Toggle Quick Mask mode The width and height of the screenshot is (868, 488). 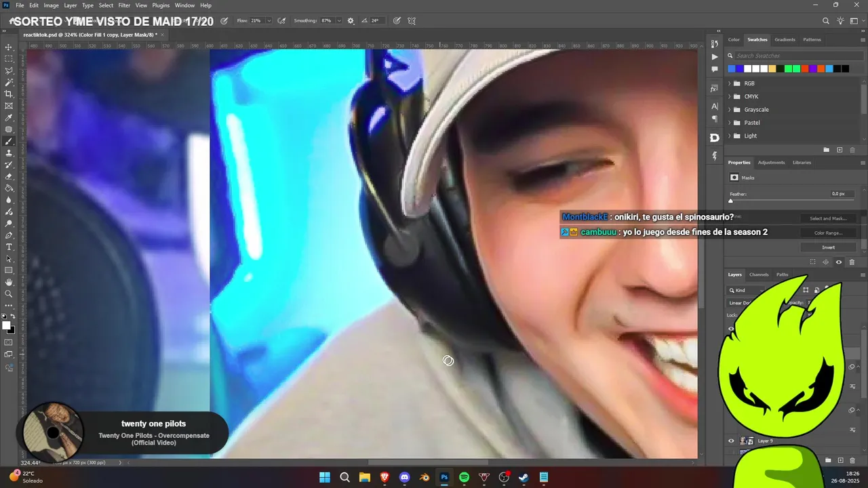tap(9, 342)
